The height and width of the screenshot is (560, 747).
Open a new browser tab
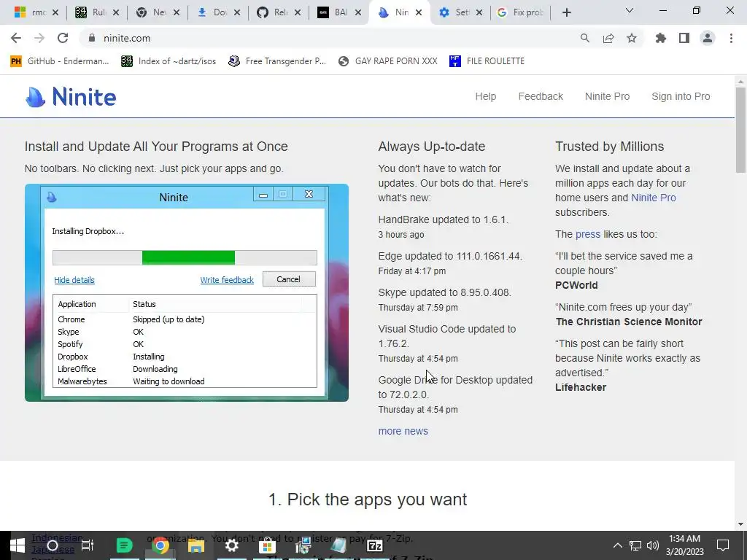566,12
